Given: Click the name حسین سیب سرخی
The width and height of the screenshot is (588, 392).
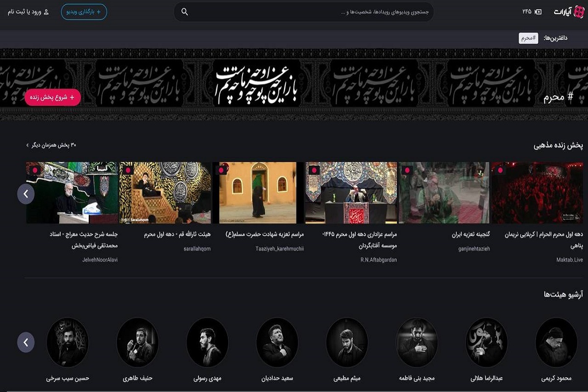Looking at the screenshot, I should click(68, 379).
